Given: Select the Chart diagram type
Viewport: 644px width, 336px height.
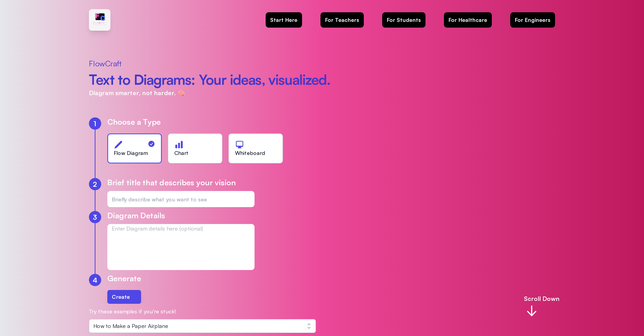Looking at the screenshot, I should coord(195,148).
